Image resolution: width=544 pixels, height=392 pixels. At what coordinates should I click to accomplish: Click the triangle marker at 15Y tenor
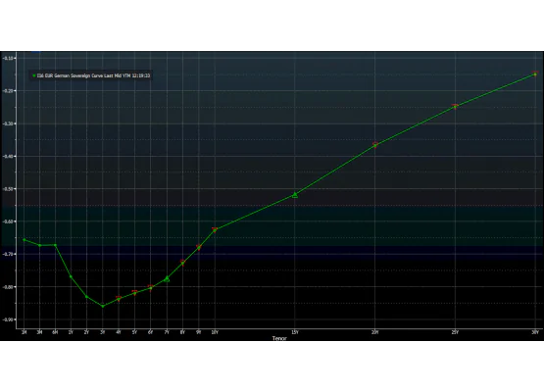[295, 195]
